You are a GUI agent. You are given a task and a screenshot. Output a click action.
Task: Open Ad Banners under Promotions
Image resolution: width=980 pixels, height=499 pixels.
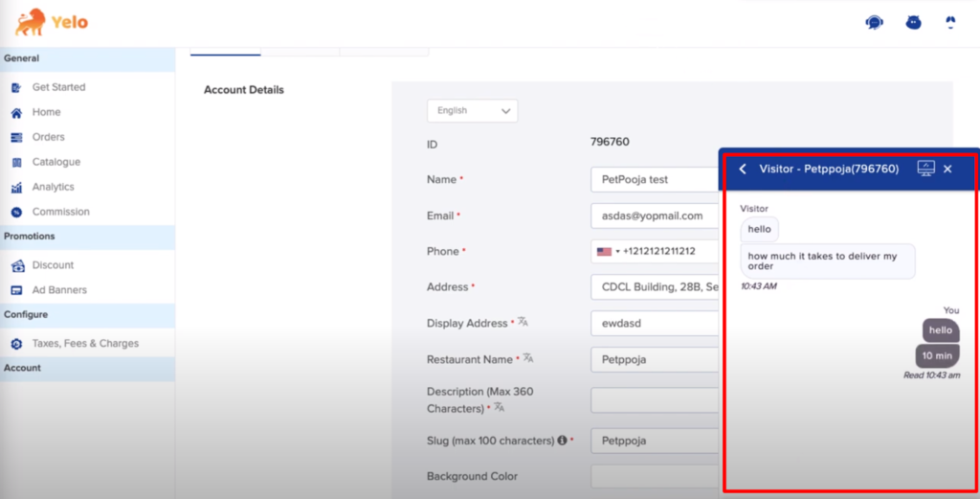pyautogui.click(x=59, y=290)
